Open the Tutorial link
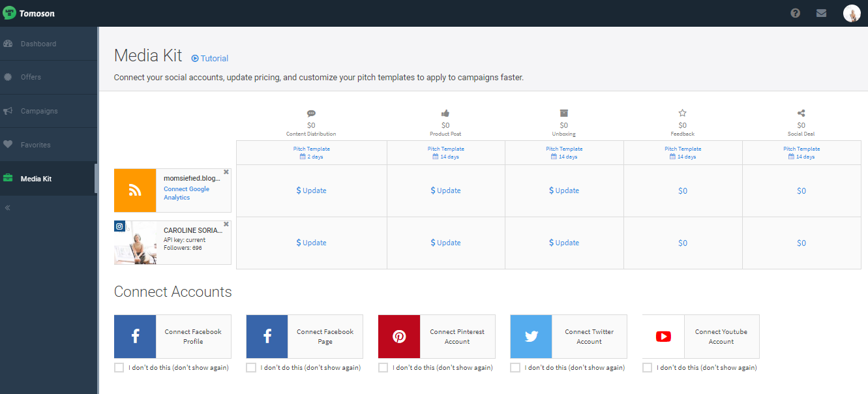Viewport: 868px width, 394px height. (x=209, y=58)
